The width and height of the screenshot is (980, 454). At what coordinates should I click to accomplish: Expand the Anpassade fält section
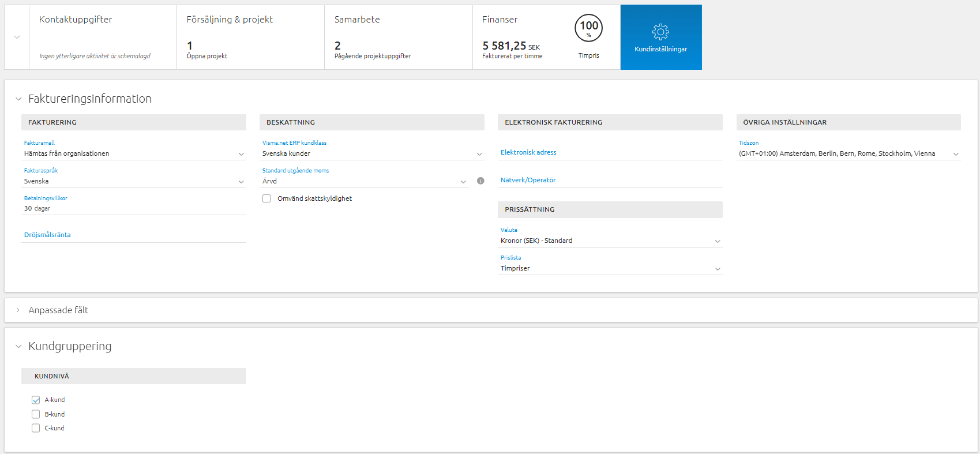point(18,310)
